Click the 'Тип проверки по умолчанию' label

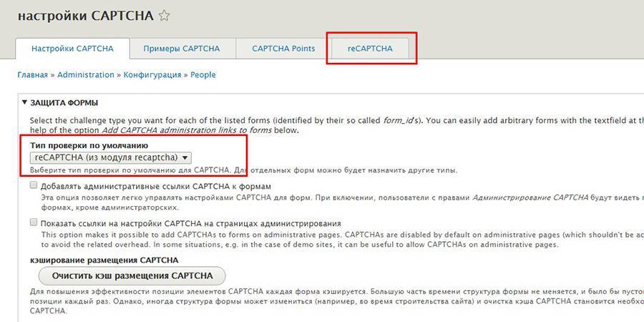click(x=89, y=145)
